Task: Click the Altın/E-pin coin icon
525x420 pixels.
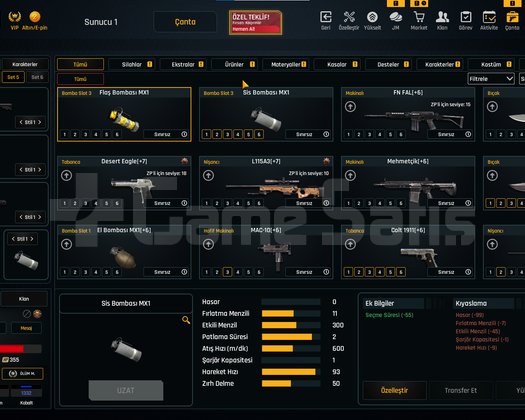Action: point(35,16)
